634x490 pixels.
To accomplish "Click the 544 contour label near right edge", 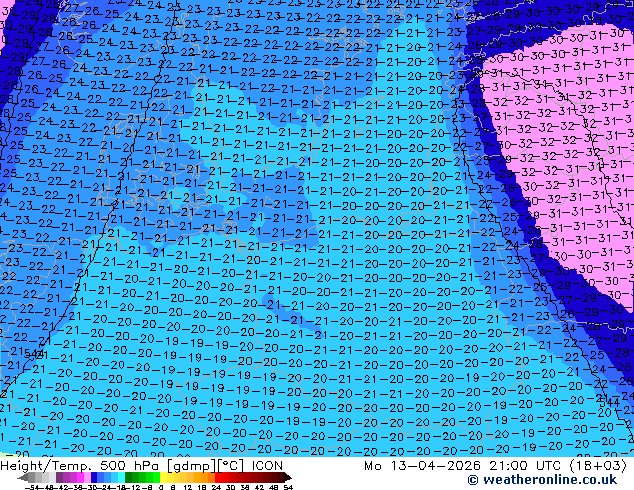I will [x=609, y=402].
